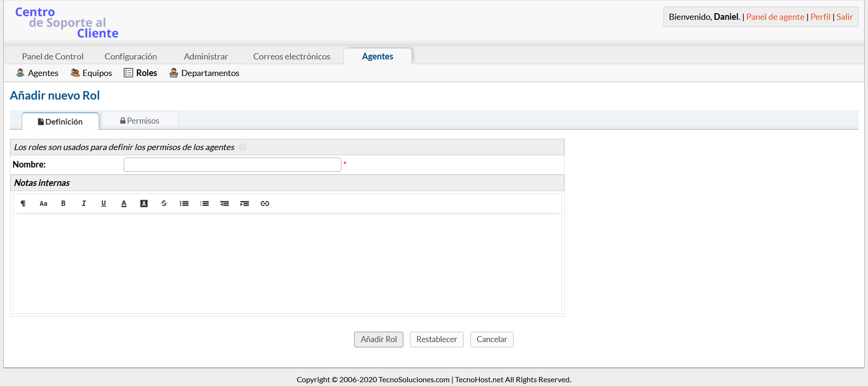Open the paragraph format dropdown
Image resolution: width=868 pixels, height=386 pixels.
(23, 203)
